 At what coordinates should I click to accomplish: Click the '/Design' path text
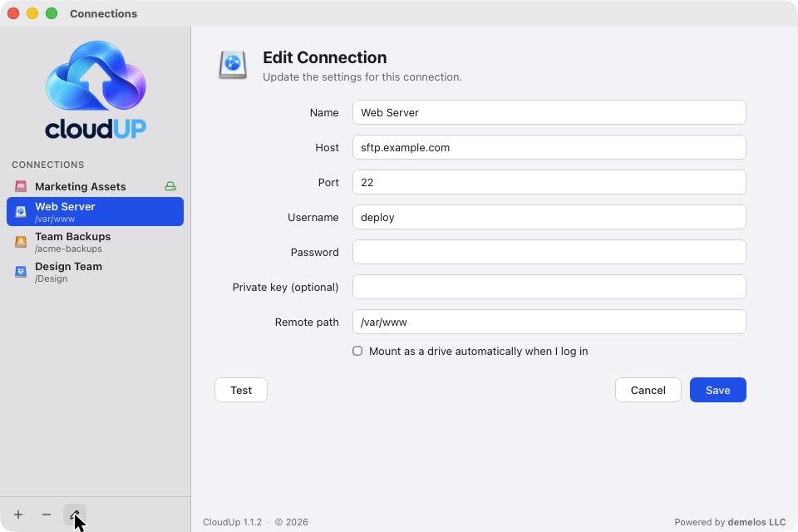[x=51, y=279]
